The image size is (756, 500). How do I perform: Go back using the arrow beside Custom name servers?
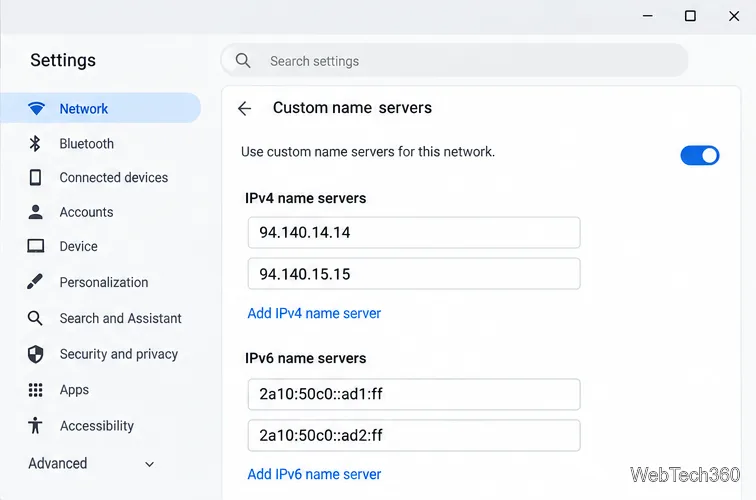(244, 108)
